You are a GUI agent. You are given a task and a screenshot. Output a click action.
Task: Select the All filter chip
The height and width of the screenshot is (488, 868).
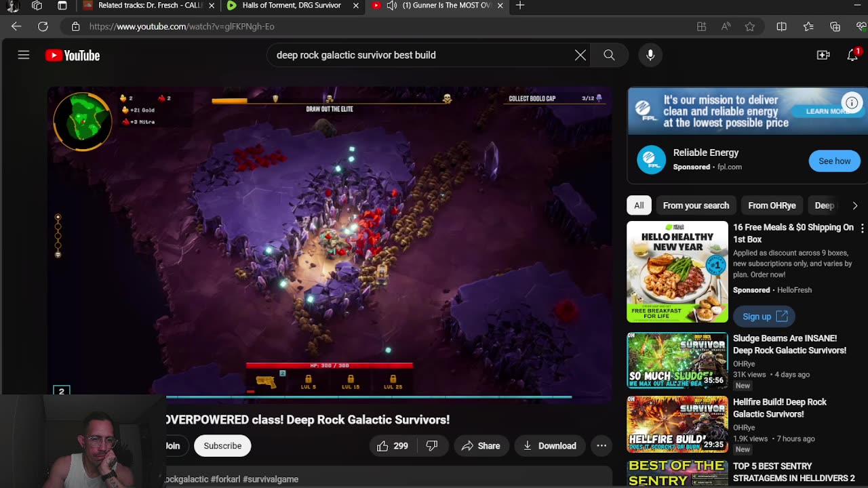639,205
